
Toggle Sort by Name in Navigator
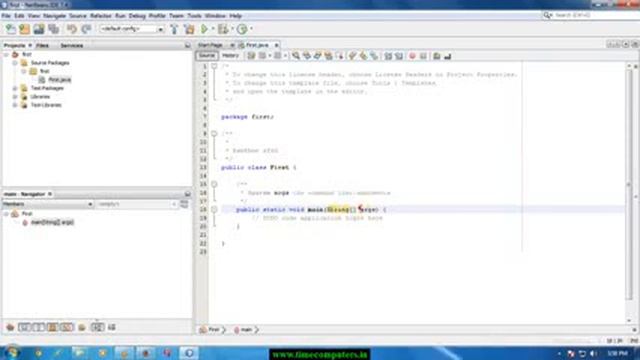click(97, 327)
